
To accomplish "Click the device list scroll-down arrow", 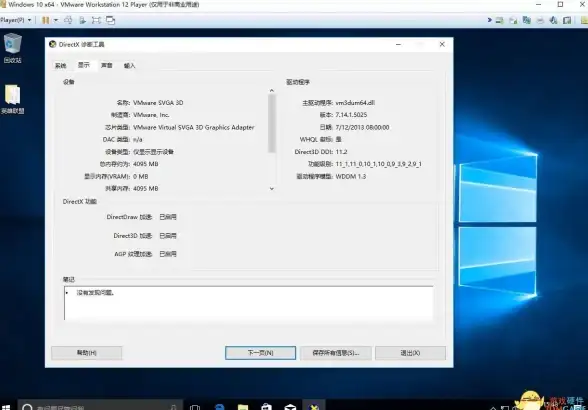I will point(272,189).
